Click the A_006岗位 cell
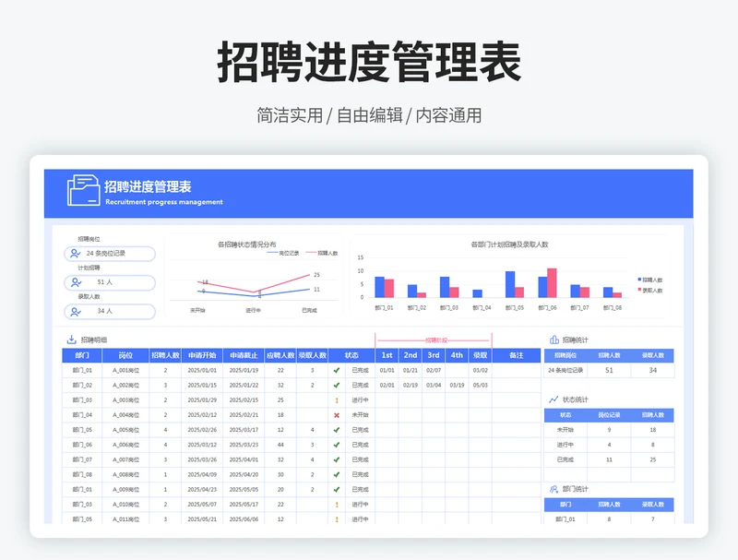738x560 pixels. pyautogui.click(x=125, y=445)
